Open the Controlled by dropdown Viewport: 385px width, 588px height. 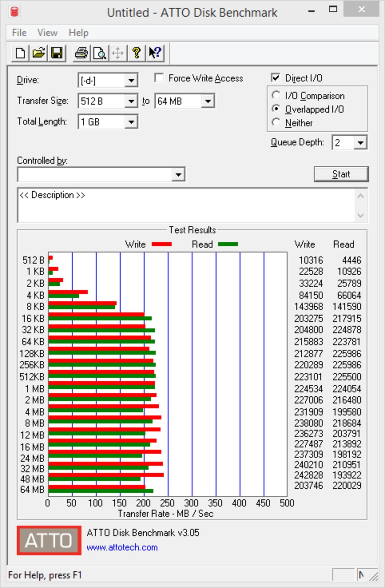(178, 174)
